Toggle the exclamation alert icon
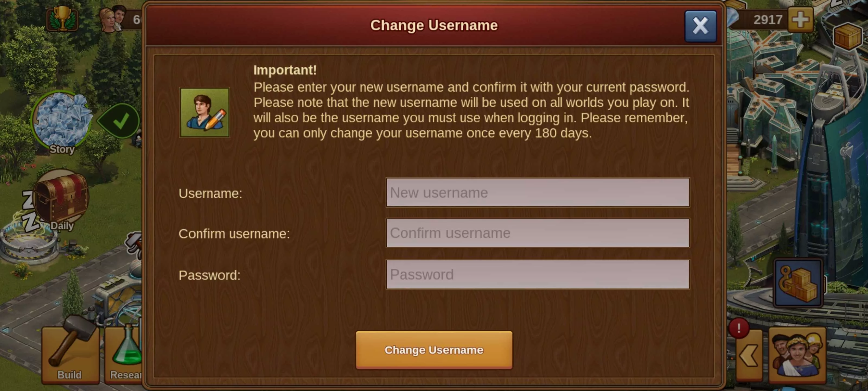Image resolution: width=868 pixels, height=391 pixels. [739, 327]
